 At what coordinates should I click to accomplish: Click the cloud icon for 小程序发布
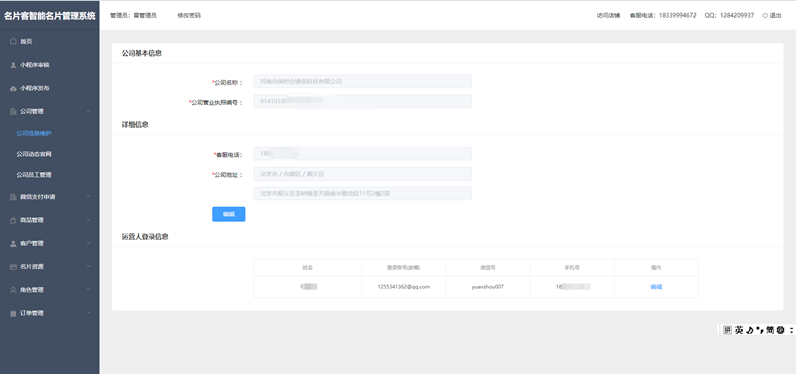(13, 88)
